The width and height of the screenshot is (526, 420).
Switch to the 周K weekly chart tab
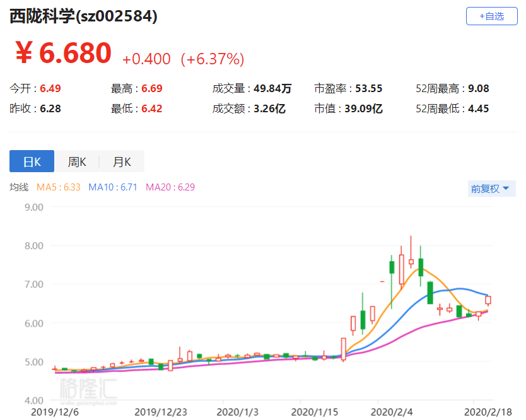77,161
